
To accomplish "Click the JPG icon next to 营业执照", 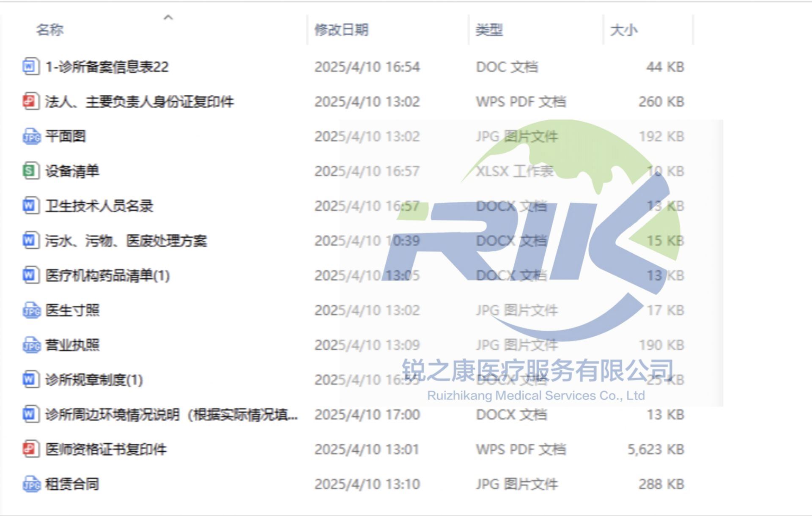I will tap(31, 345).
